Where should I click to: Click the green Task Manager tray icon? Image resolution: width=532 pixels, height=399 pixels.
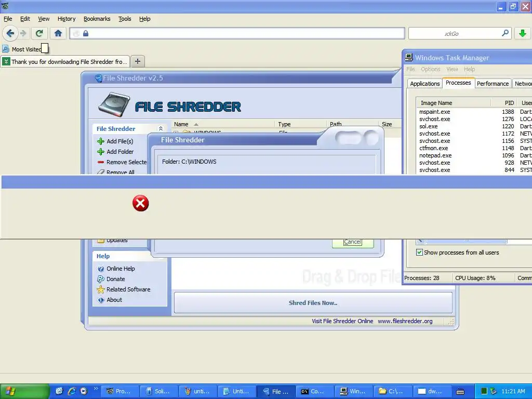pos(484,391)
